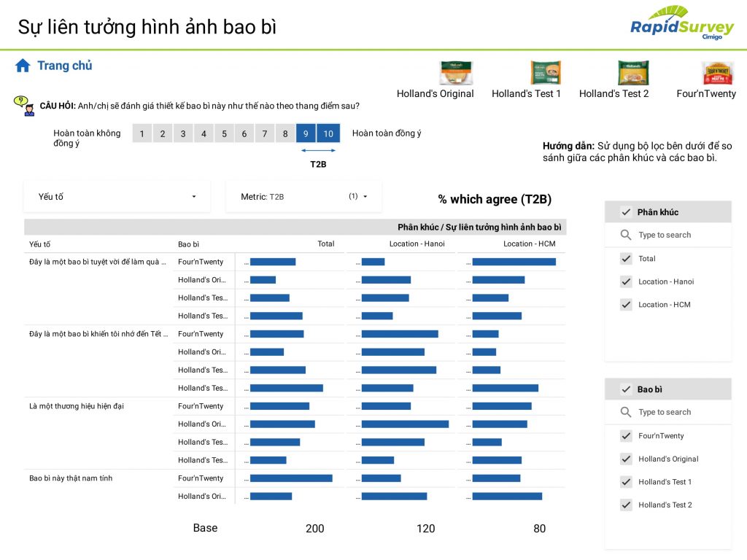This screenshot has width=747, height=560.
Task: Click the Location - Hanoi column header
Action: pos(417,244)
